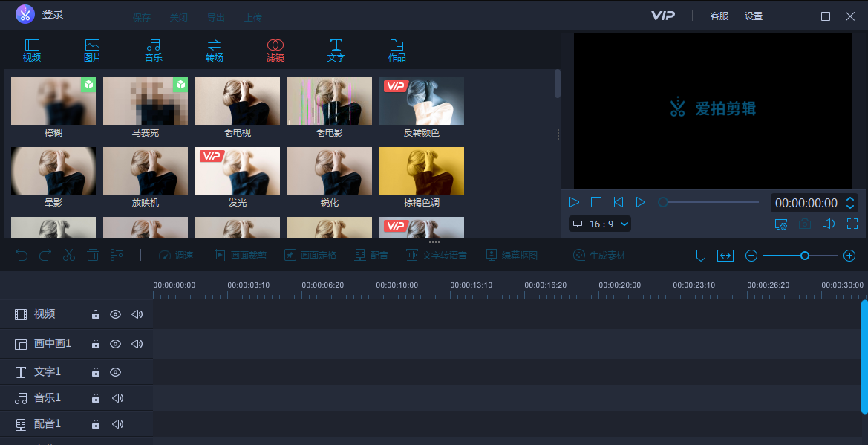Click the 调速 speed adjustment tool

(x=176, y=255)
